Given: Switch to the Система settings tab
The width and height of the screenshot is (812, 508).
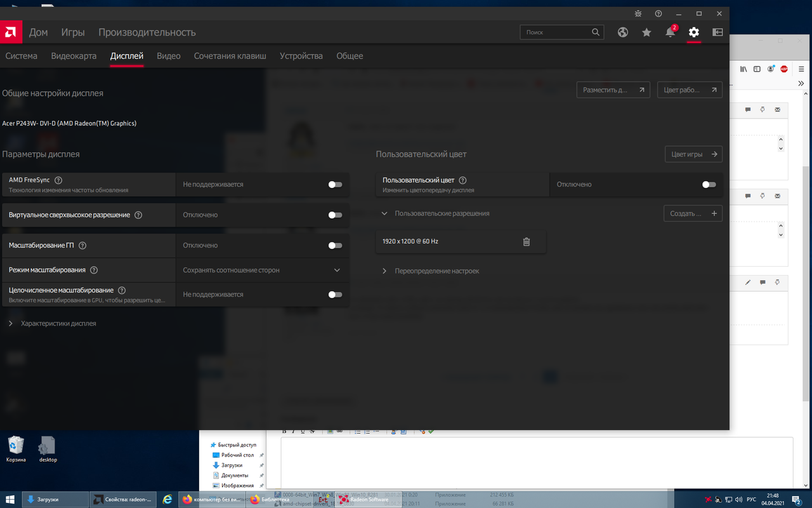Looking at the screenshot, I should tap(22, 56).
